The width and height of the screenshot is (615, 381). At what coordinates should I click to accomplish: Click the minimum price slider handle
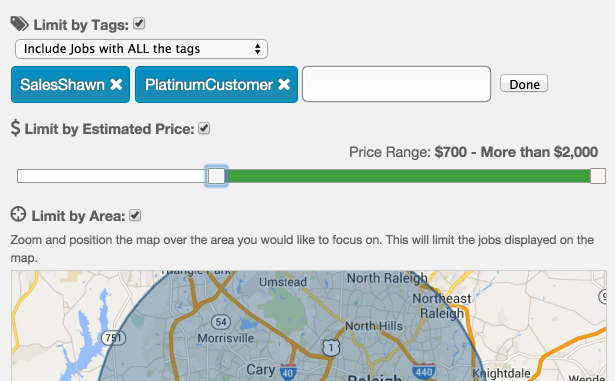pyautogui.click(x=216, y=176)
